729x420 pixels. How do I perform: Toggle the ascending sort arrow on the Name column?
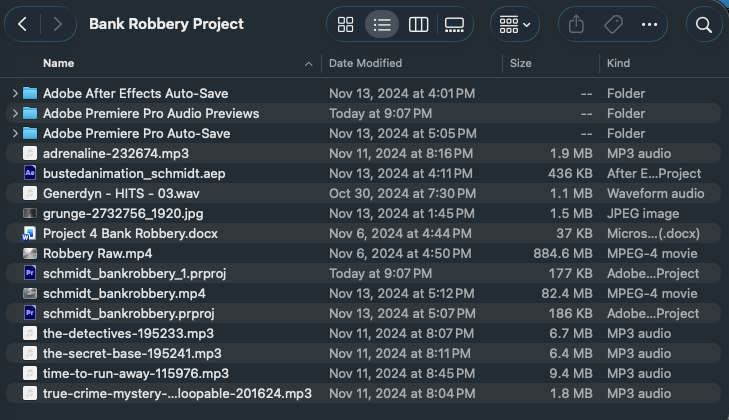[x=308, y=64]
